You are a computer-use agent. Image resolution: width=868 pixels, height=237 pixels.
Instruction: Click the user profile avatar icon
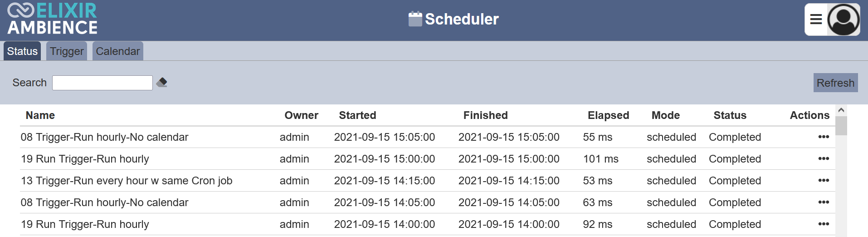(844, 19)
